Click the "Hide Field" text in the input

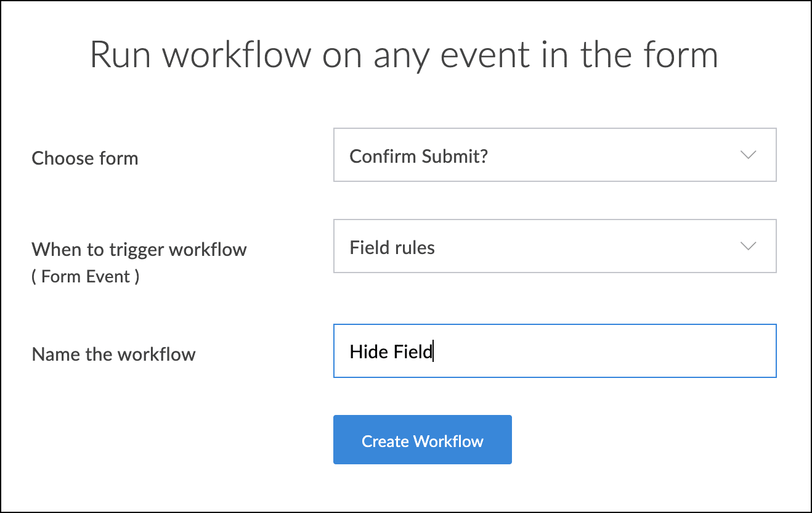point(391,352)
